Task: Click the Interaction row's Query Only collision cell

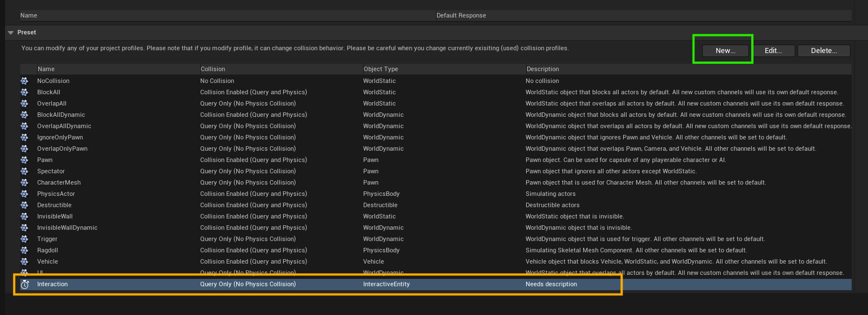Action: point(248,284)
